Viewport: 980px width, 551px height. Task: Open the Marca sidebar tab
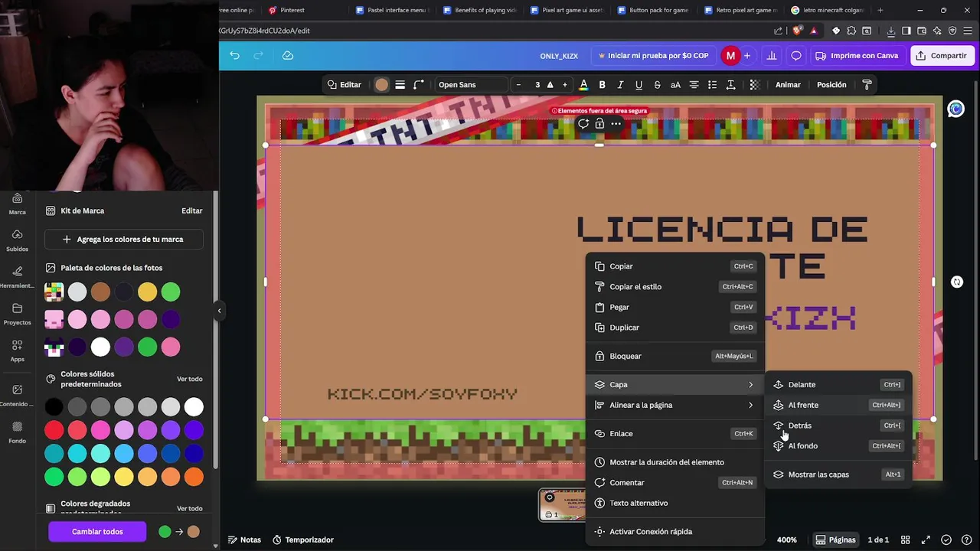coord(17,204)
